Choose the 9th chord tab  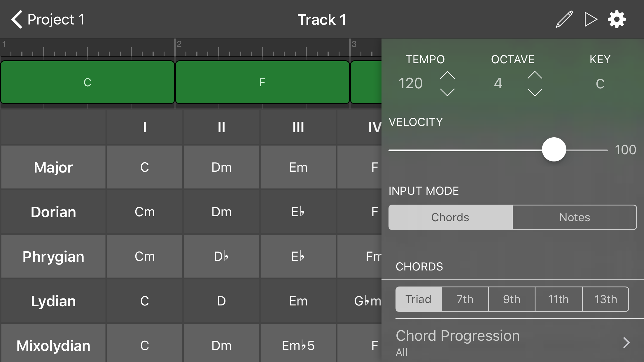click(x=512, y=299)
